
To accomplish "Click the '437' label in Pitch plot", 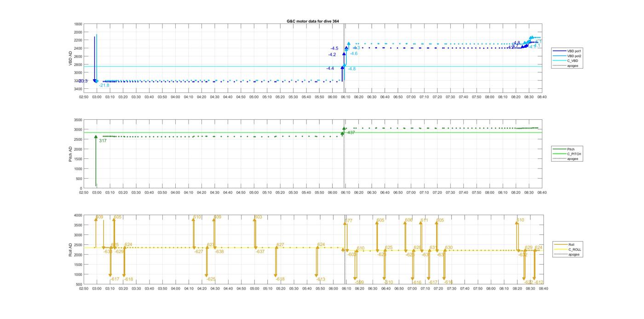I will point(351,133).
